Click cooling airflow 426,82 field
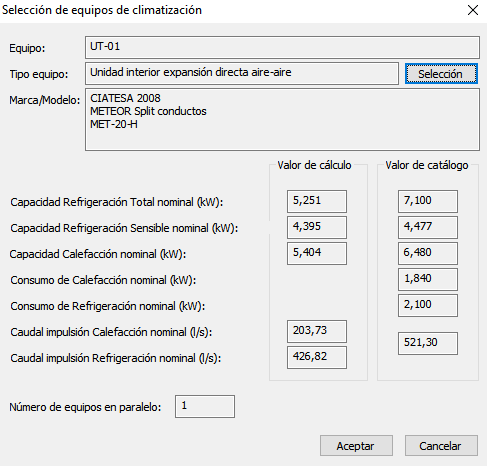 (317, 357)
